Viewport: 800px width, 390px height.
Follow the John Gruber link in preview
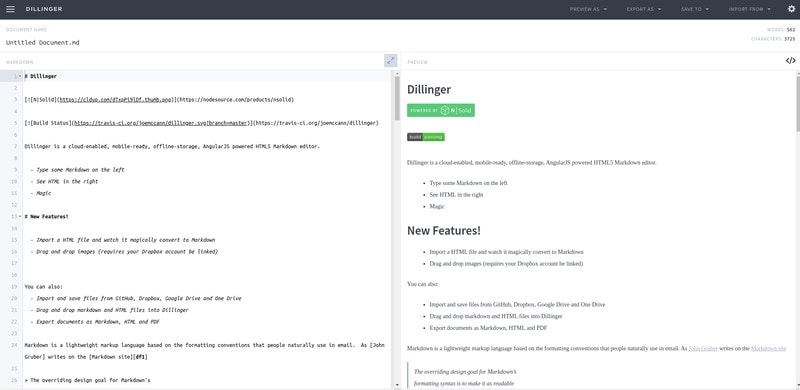[703, 349]
